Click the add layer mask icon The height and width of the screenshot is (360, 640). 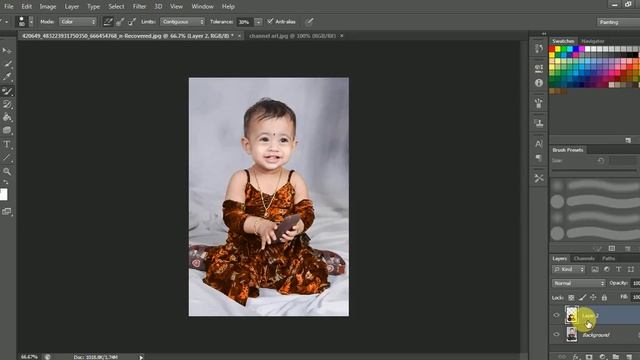tap(589, 357)
